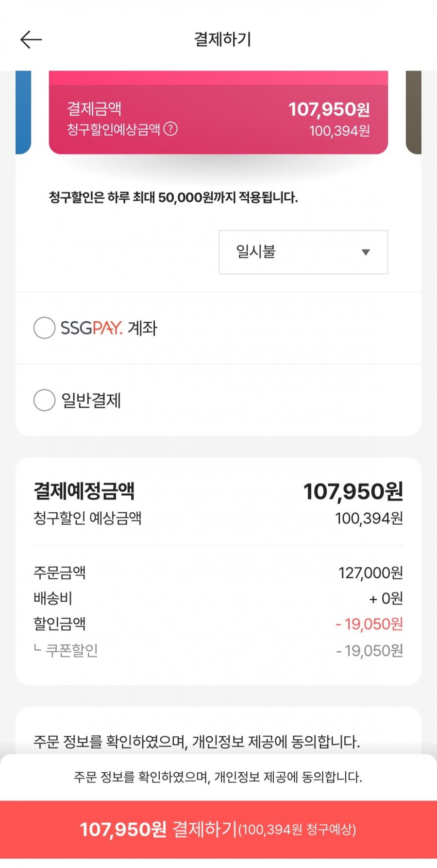The width and height of the screenshot is (437, 868).
Task: Tap the 일반결제 label text
Action: tap(91, 400)
